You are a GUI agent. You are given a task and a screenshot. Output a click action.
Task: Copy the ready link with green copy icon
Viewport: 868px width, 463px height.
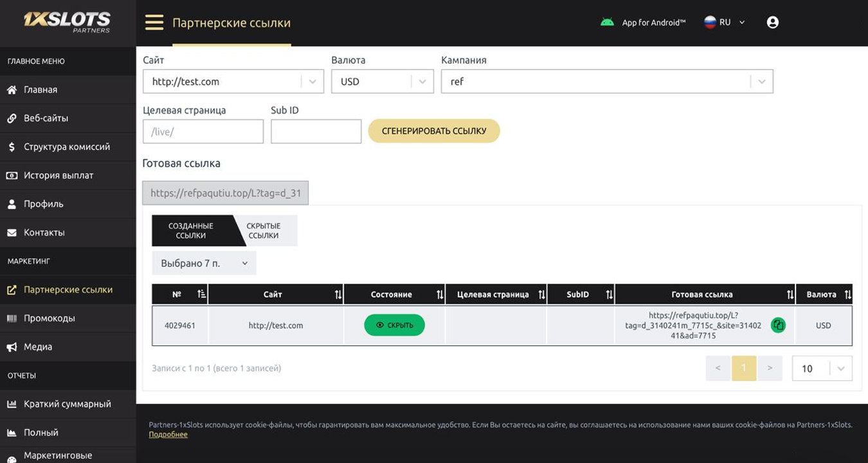click(x=778, y=325)
